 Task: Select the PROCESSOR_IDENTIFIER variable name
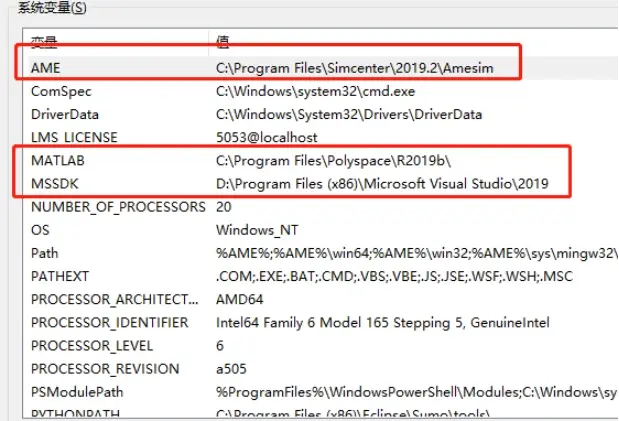(x=110, y=323)
